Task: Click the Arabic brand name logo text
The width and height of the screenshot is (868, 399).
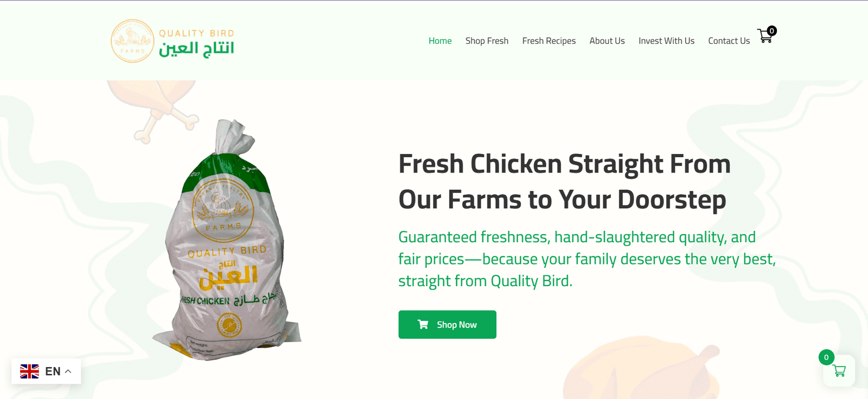Action: [196, 49]
